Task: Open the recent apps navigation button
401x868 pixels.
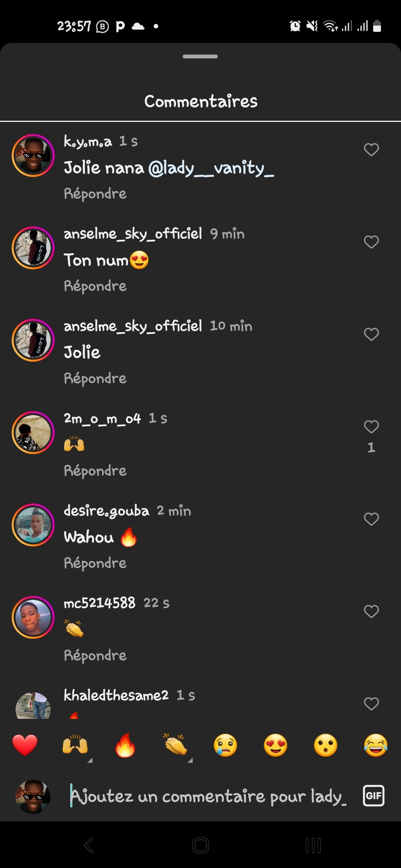Action: click(313, 846)
